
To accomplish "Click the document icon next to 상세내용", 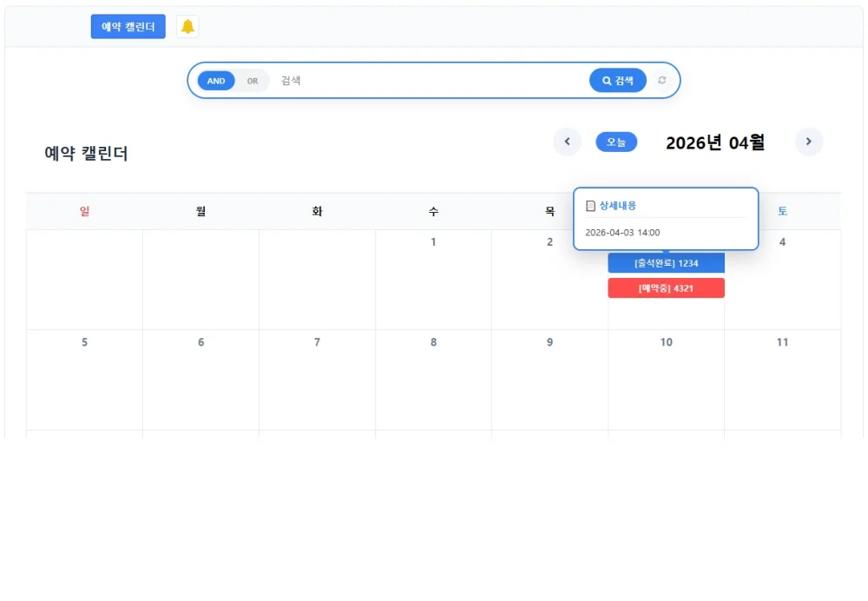I will [590, 206].
